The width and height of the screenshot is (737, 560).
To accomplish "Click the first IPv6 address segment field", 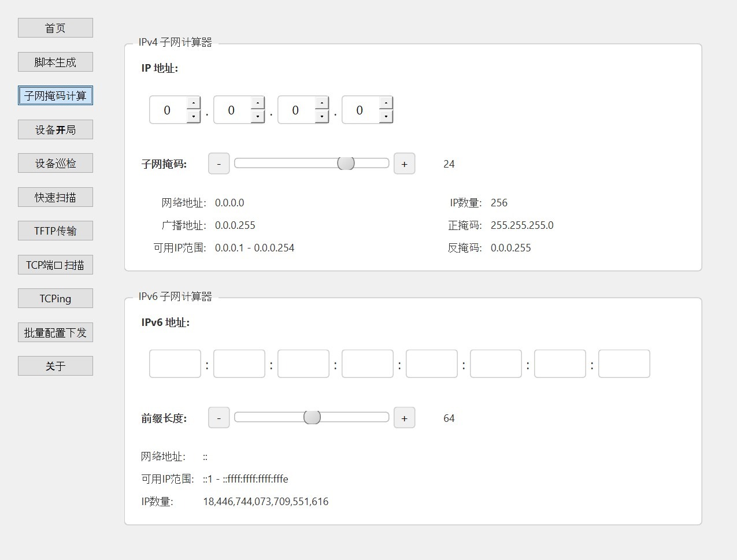I will click(x=175, y=364).
